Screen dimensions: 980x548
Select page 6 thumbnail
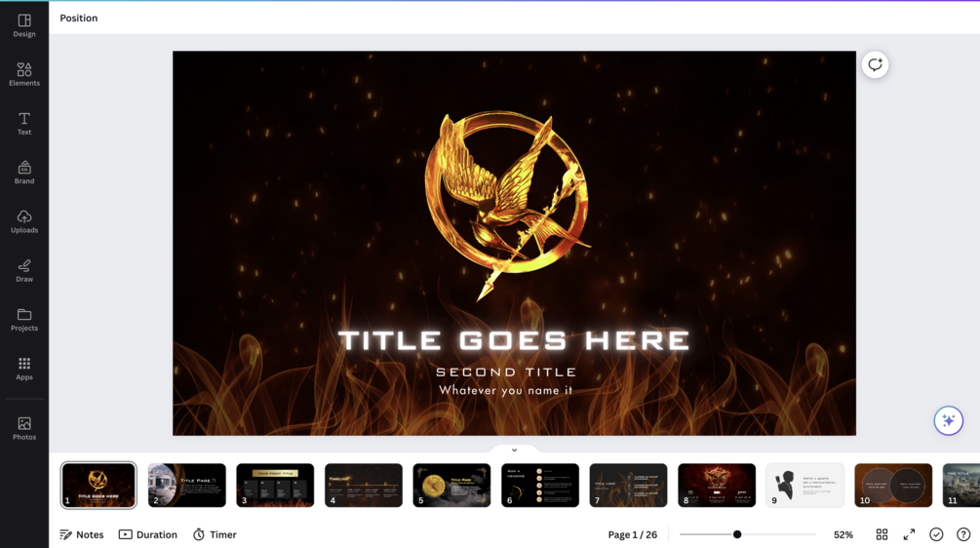coord(540,485)
